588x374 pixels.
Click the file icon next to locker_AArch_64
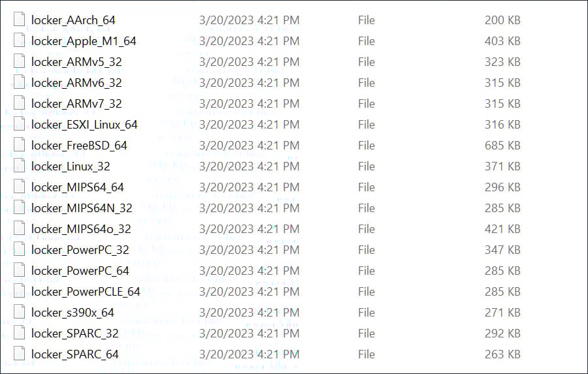click(20, 20)
